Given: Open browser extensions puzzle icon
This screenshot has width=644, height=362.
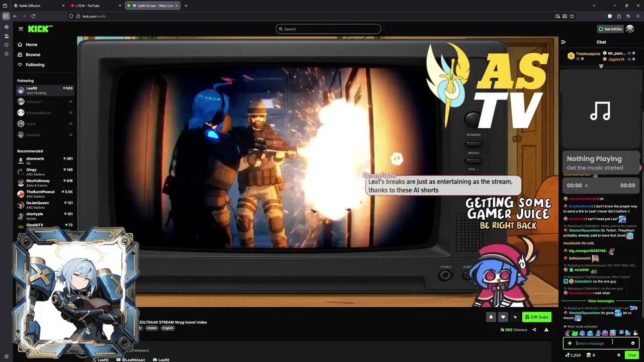Looking at the screenshot, I should 619,16.
